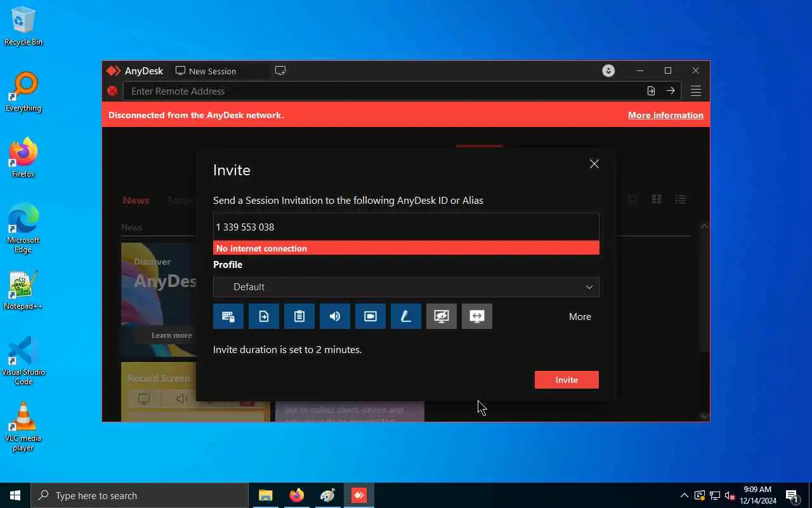The width and height of the screenshot is (812, 508).
Task: Click the More permissions link
Action: 580,316
